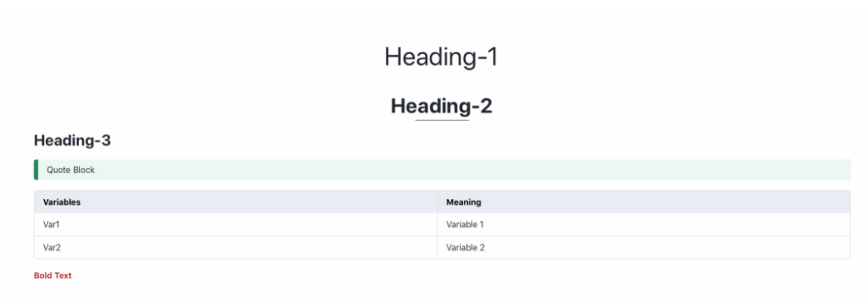Click the green accent bar of quote block

click(36, 170)
